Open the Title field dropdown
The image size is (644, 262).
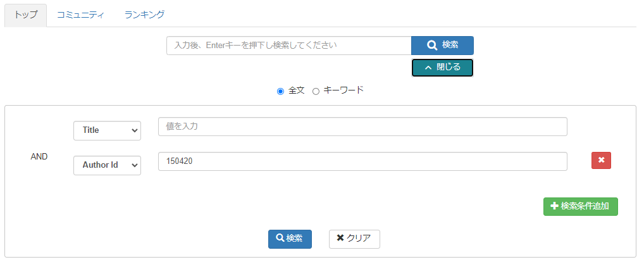tap(108, 130)
